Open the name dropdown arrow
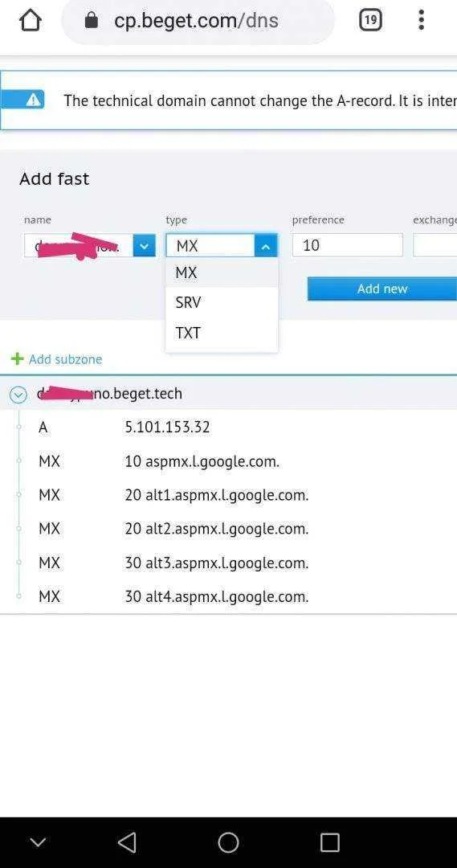Screen dimensions: 457x868 [x=145, y=245]
